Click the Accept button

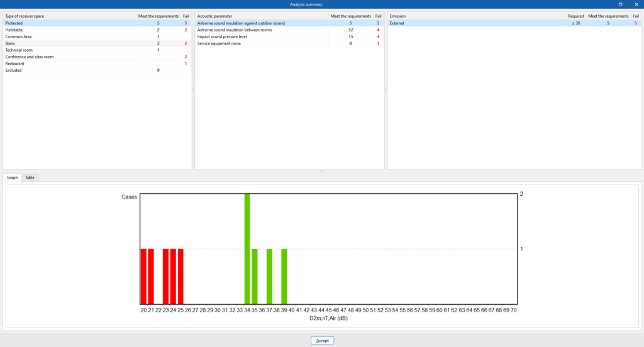322,341
